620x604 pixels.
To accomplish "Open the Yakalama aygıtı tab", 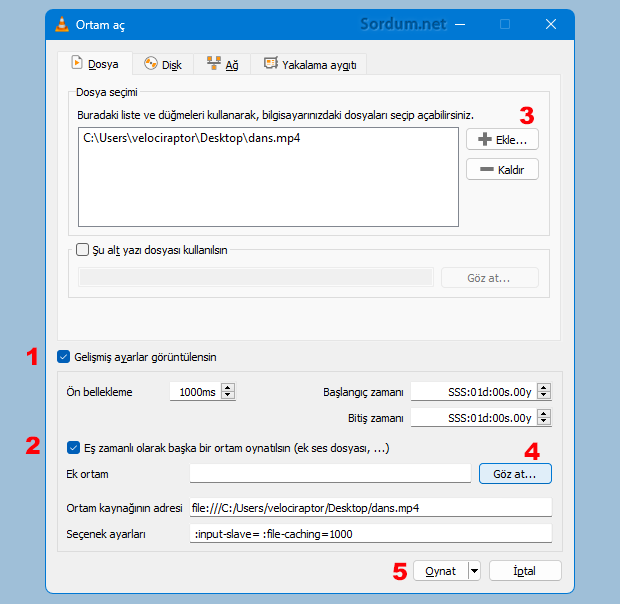I will tap(309, 64).
